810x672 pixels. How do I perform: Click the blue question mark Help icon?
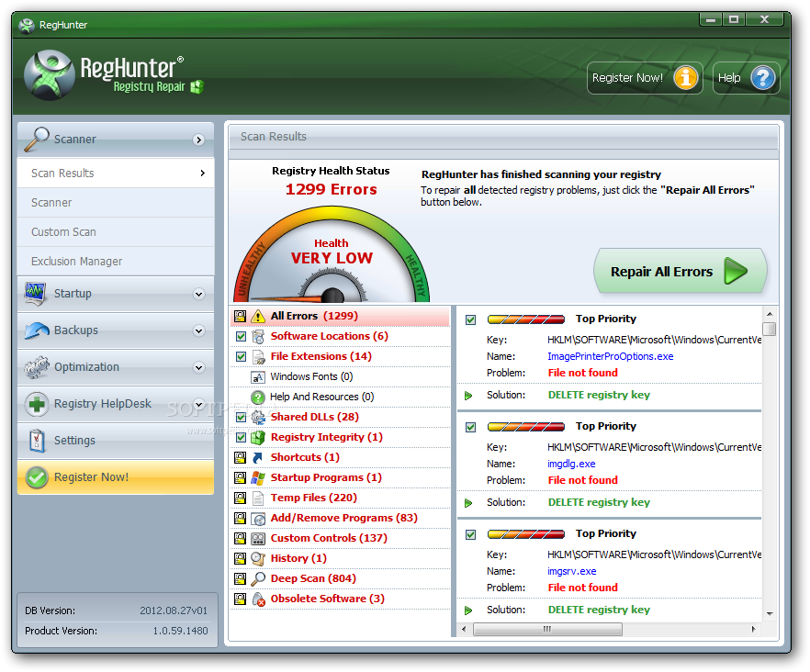(x=762, y=78)
